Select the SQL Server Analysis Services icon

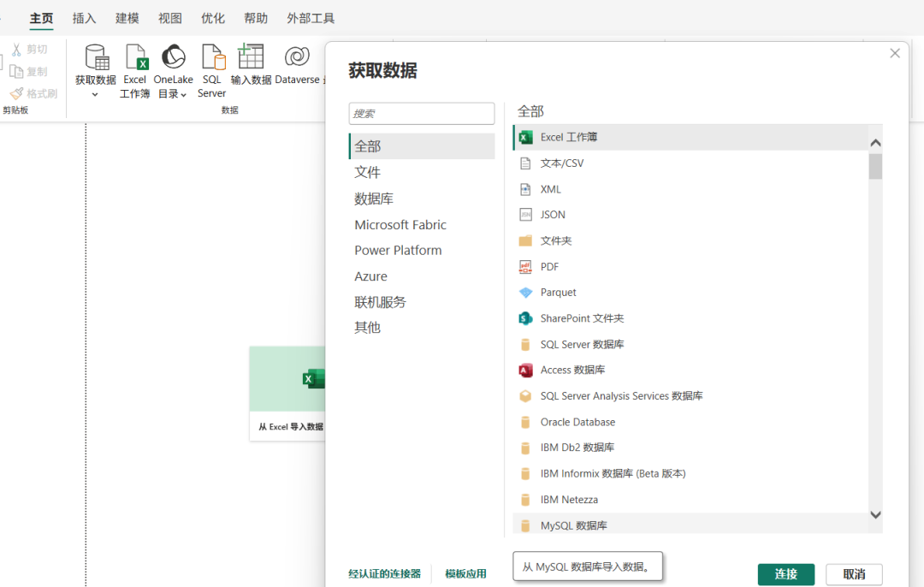click(525, 396)
